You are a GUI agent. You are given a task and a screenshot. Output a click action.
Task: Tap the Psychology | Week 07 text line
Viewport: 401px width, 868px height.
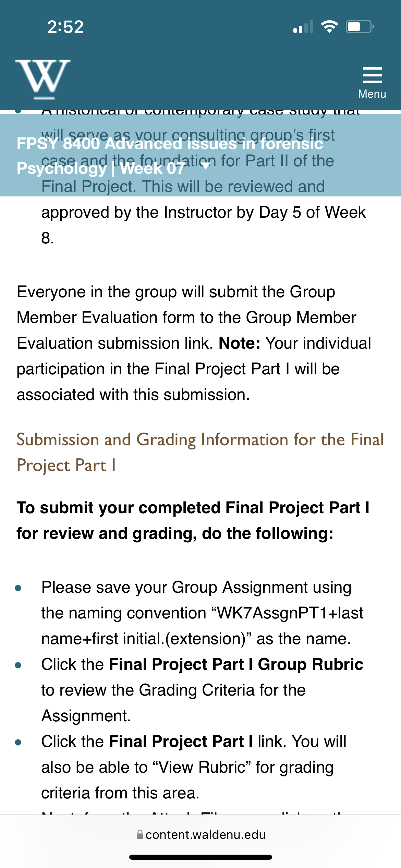(101, 168)
